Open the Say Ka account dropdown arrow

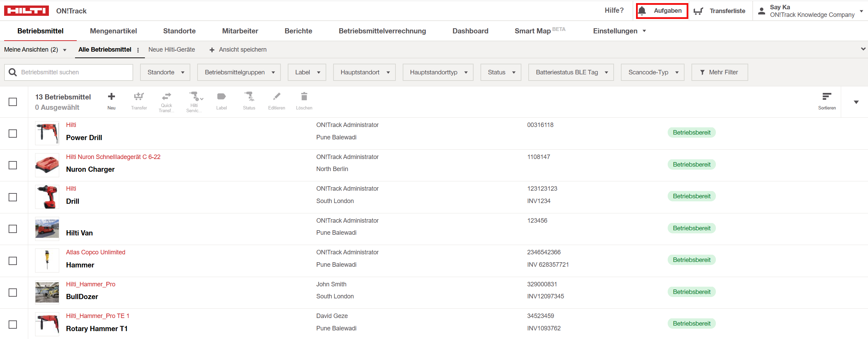tap(861, 11)
